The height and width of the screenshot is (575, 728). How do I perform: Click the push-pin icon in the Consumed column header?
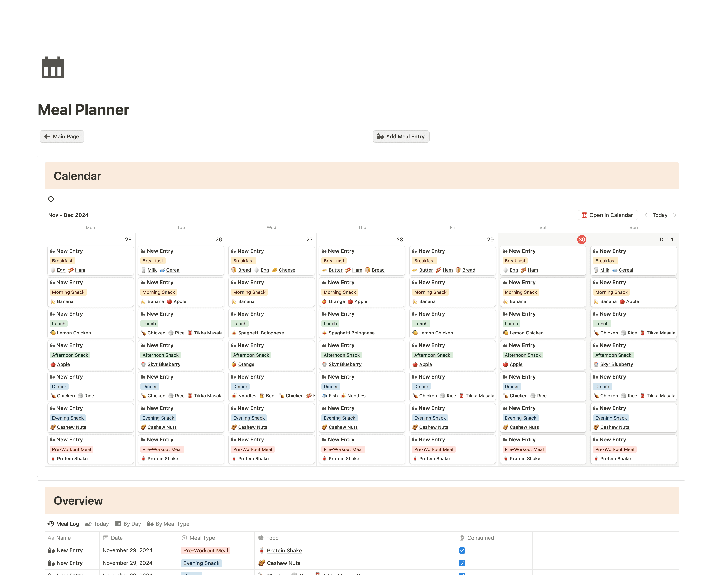(463, 538)
